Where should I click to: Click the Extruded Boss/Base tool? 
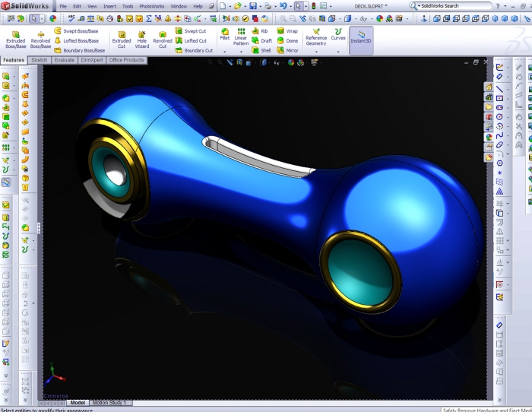(x=15, y=40)
